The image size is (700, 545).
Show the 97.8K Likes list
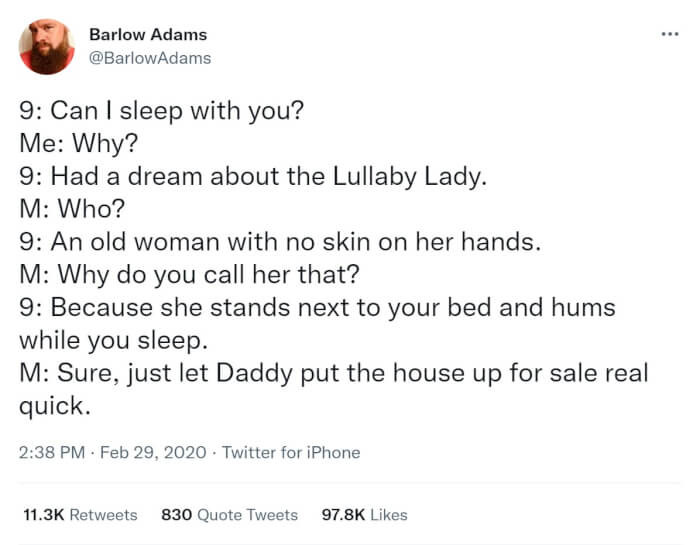tap(365, 515)
